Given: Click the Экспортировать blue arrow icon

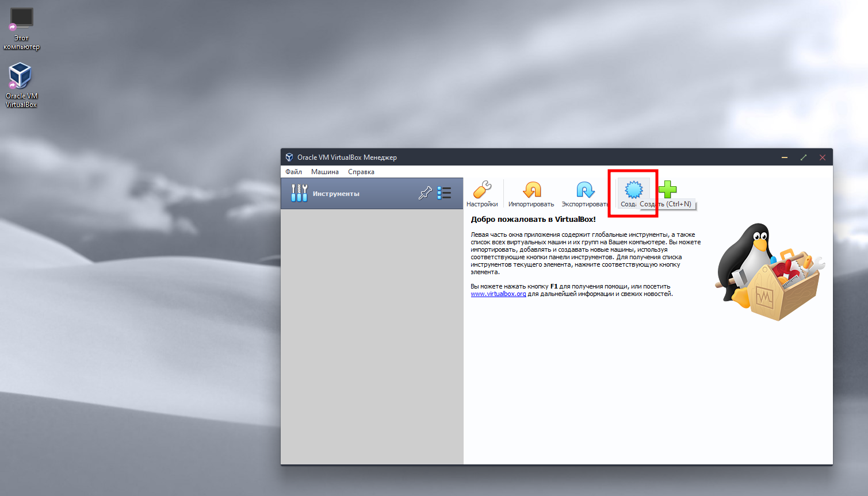Looking at the screenshot, I should [585, 190].
